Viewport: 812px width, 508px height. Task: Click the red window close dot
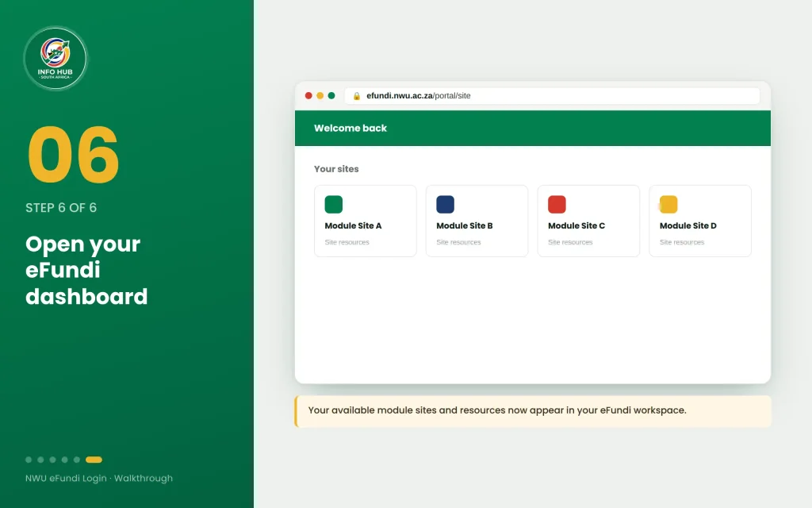[x=308, y=95]
